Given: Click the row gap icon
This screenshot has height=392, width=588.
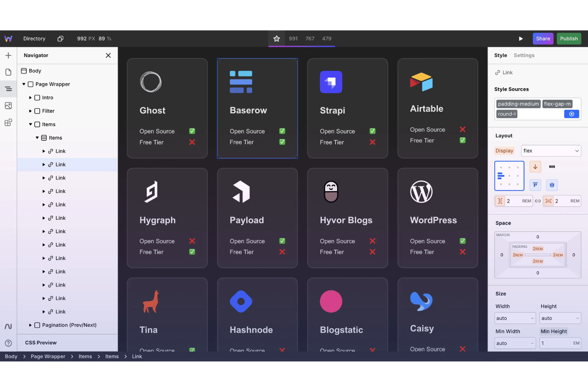Looking at the screenshot, I should pyautogui.click(x=548, y=201).
